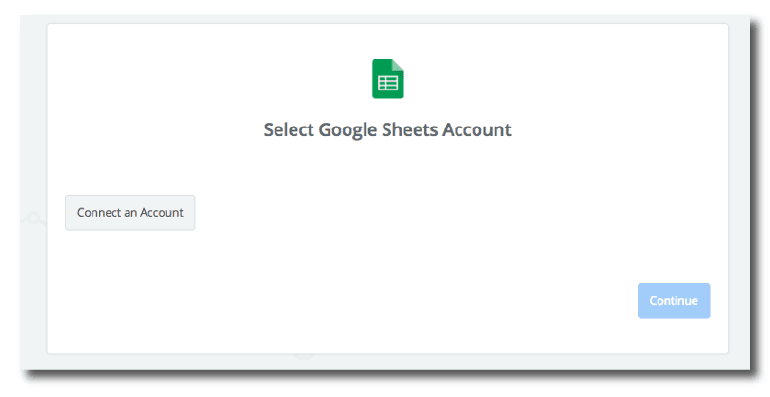This screenshot has width=770, height=397.
Task: Click the "Continue" label text
Action: (674, 301)
